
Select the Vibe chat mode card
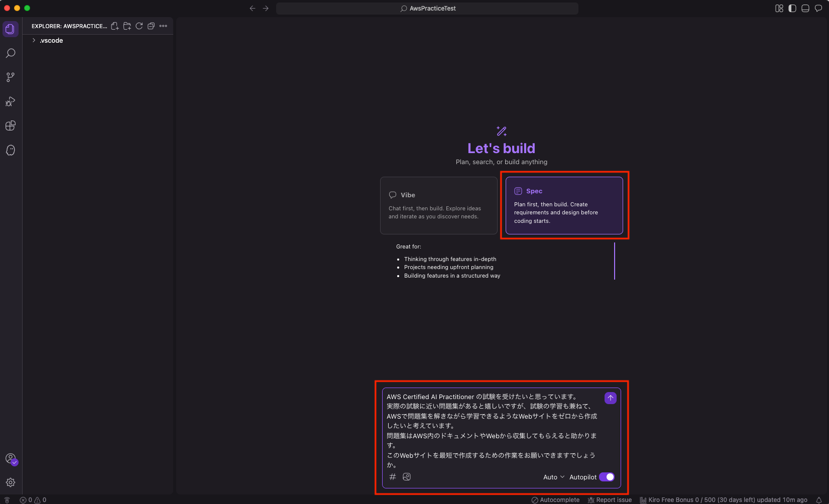pyautogui.click(x=438, y=205)
